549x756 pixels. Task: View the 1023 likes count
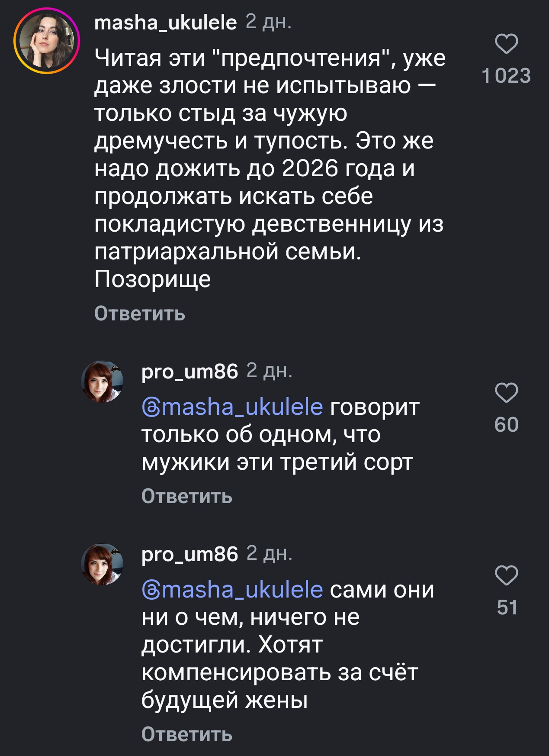tap(506, 76)
